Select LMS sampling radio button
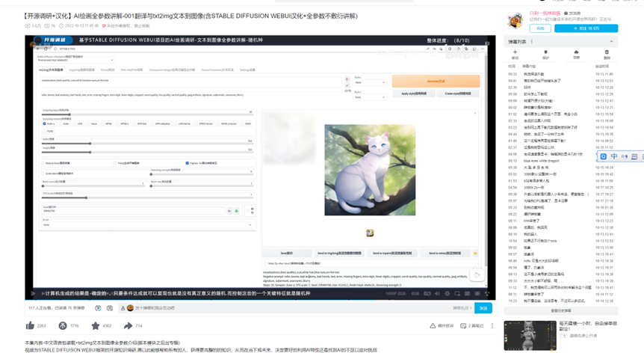 [75, 123]
